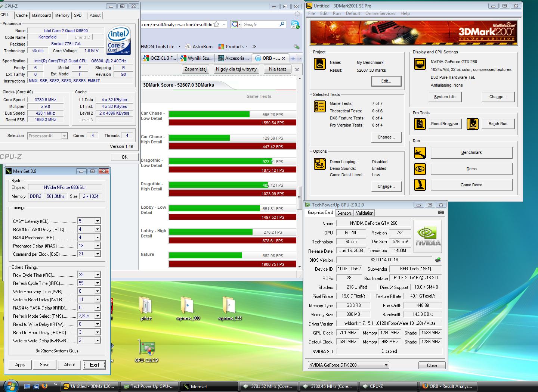Open the Row Cycle Time (tRC) dropdown

pos(98,275)
